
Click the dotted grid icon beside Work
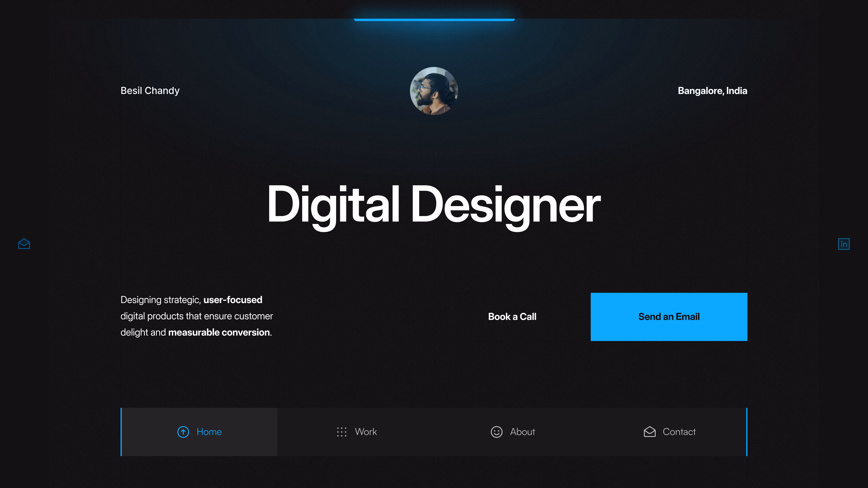(x=341, y=432)
